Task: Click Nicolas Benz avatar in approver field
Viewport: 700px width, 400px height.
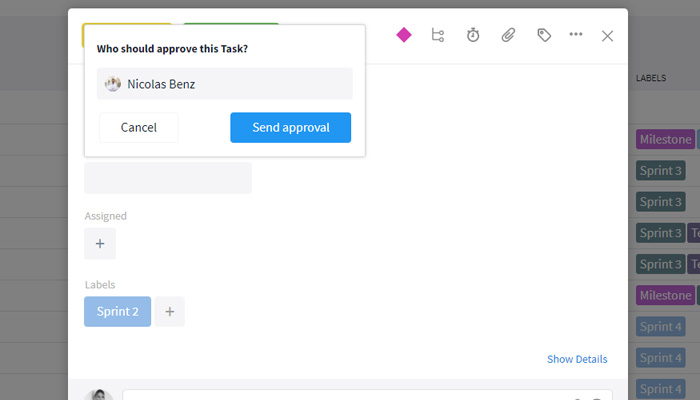Action: [x=112, y=83]
